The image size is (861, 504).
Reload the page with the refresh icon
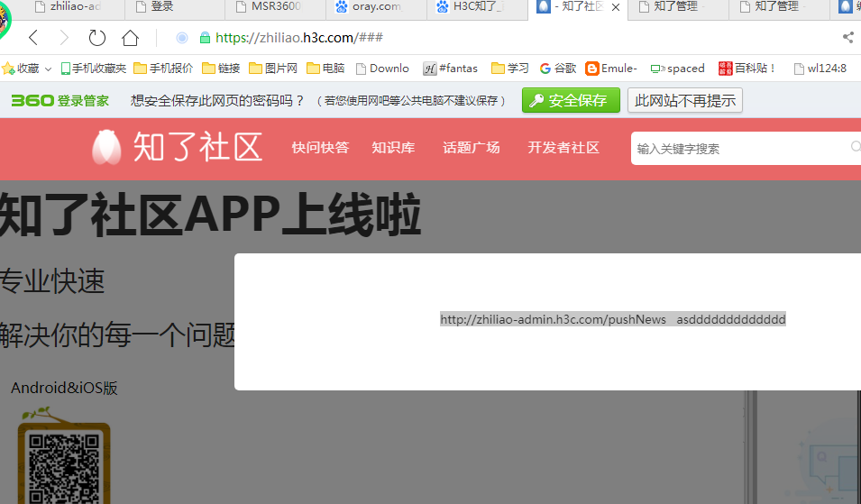coord(97,37)
